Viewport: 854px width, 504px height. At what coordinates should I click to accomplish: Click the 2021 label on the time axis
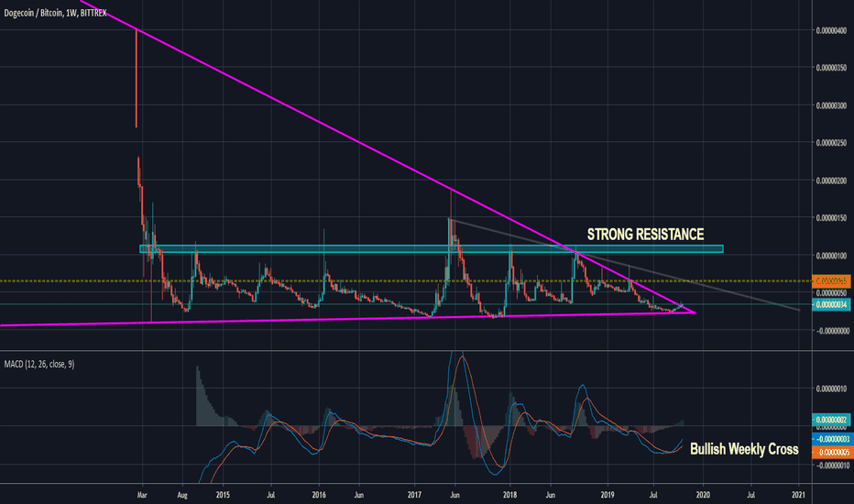click(799, 495)
